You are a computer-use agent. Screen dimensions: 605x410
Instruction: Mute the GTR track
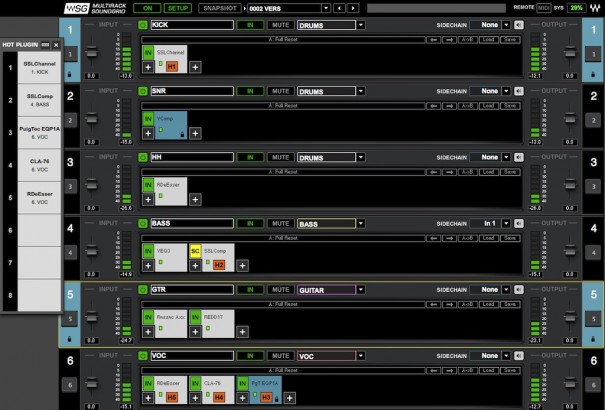tap(281, 289)
